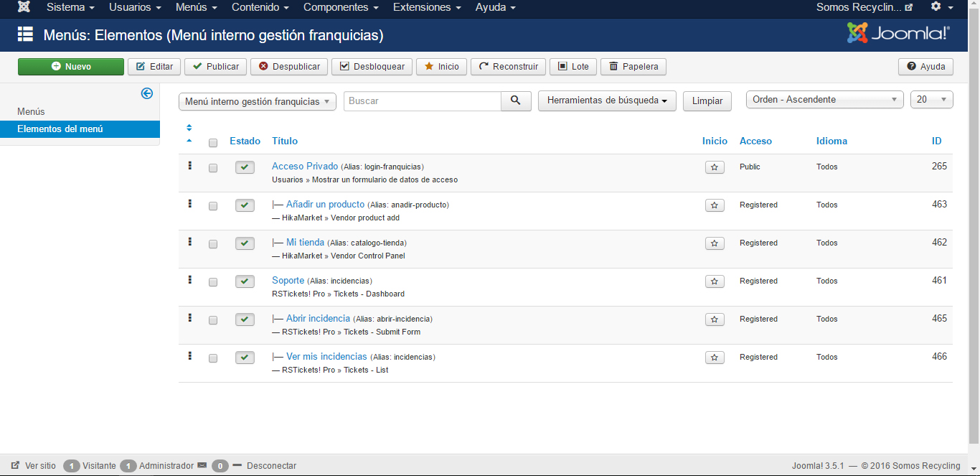Click the drag handle for Mi tienda row

[189, 242]
